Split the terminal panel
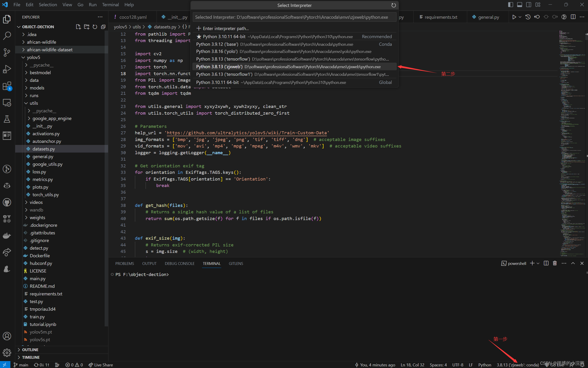Image resolution: width=588 pixels, height=368 pixels. coord(546,263)
